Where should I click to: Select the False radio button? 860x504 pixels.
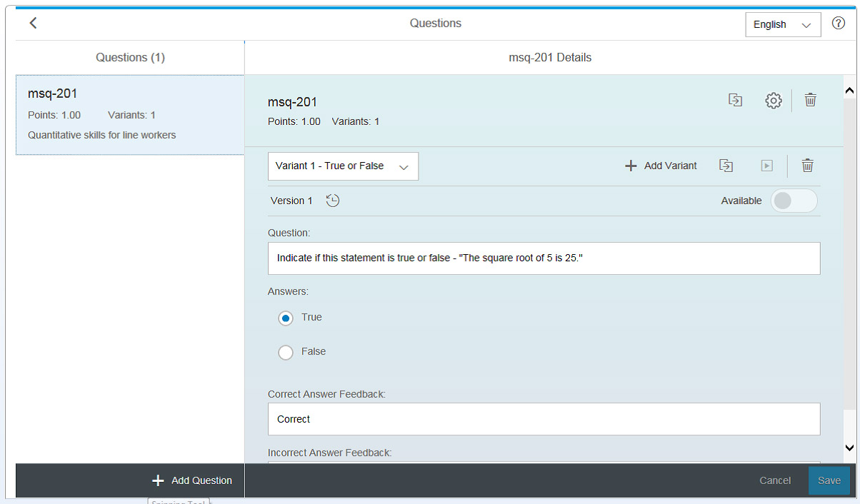pyautogui.click(x=286, y=352)
